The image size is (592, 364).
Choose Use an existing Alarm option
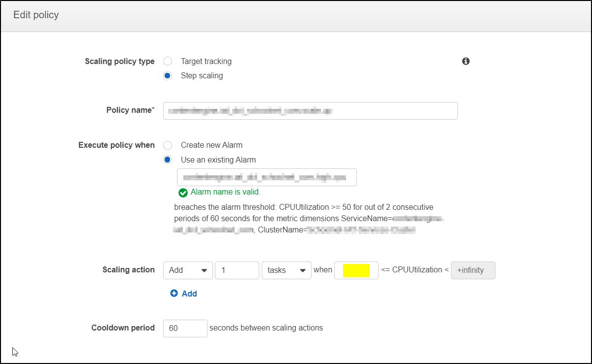pos(168,160)
